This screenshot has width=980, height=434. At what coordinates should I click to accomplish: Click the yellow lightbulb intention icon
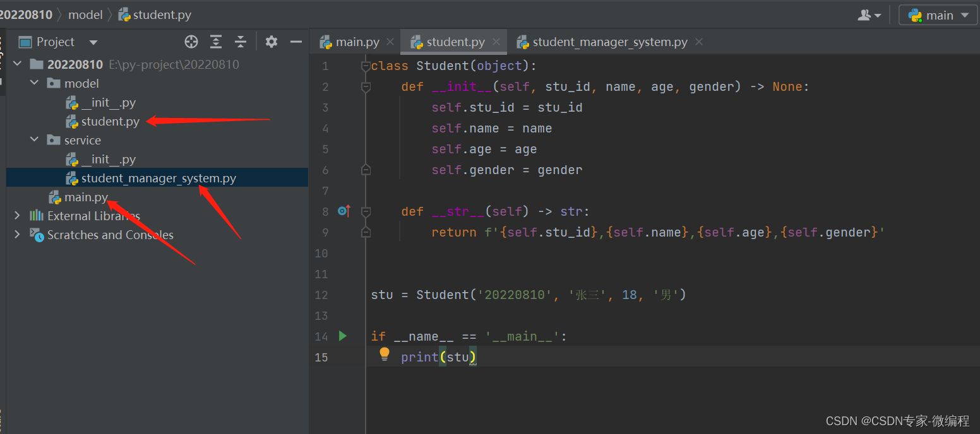(x=384, y=355)
